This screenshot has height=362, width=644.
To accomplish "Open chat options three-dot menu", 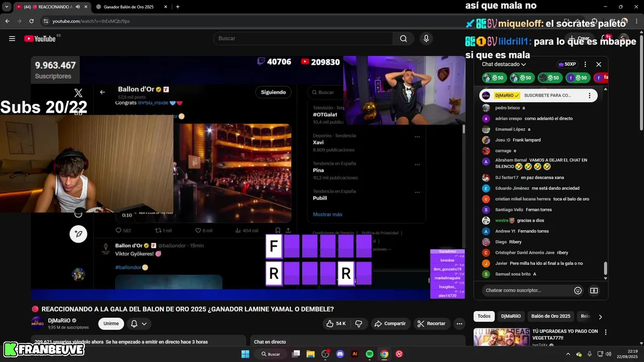I will (585, 64).
